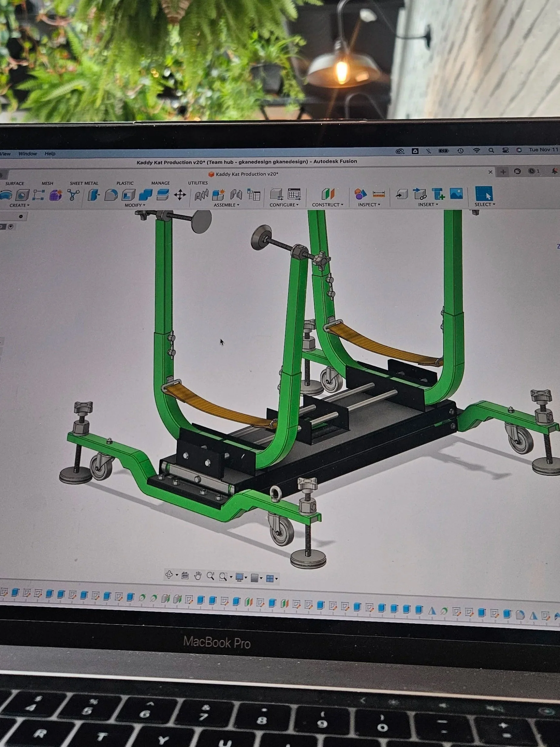
Task: Open a new design tab with plus
Action: click(503, 172)
